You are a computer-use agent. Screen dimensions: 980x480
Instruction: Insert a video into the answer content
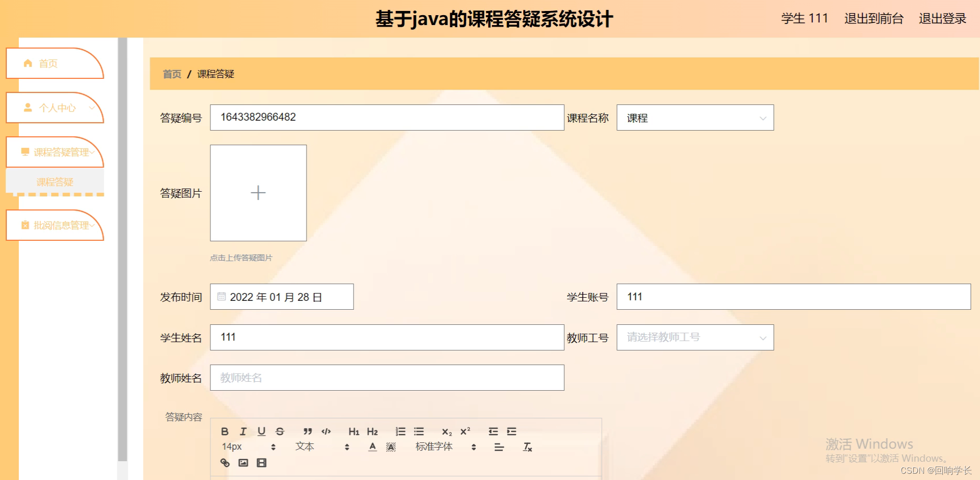click(261, 463)
